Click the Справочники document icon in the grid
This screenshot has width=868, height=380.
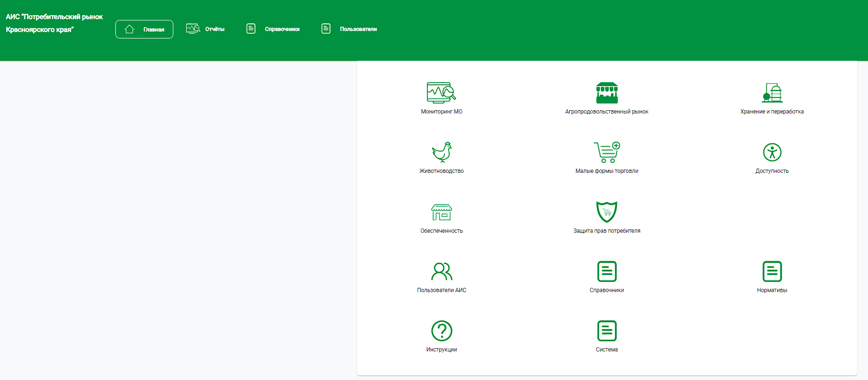point(607,271)
